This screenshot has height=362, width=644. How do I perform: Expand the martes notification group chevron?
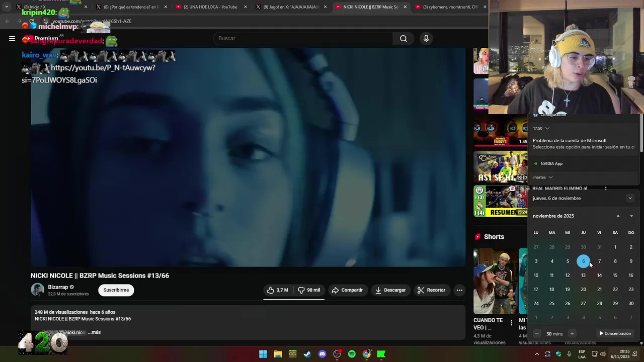[x=551, y=177]
